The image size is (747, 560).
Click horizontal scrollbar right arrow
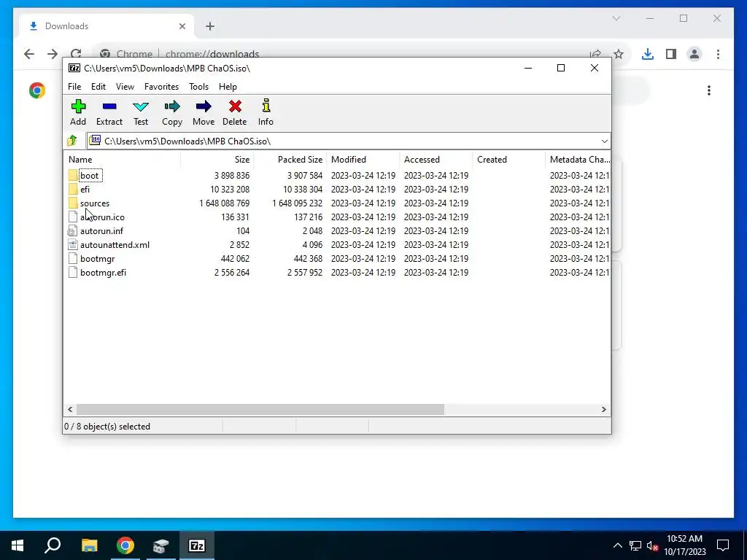point(603,409)
